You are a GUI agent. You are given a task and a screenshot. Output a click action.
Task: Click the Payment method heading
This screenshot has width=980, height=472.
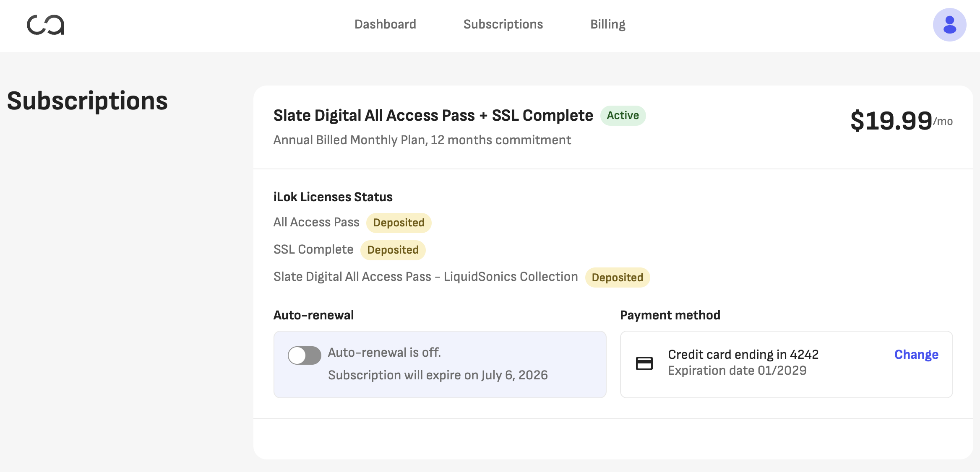[670, 315]
